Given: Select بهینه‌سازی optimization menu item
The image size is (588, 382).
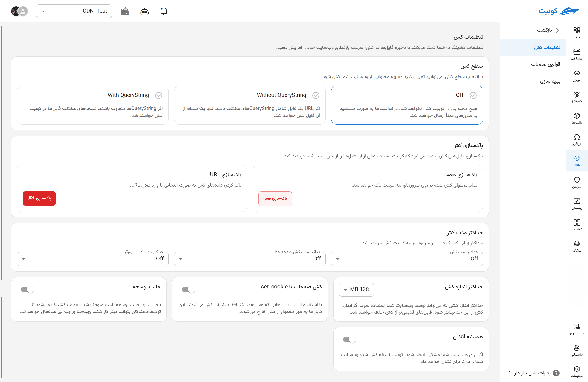Looking at the screenshot, I should click(x=533, y=81).
